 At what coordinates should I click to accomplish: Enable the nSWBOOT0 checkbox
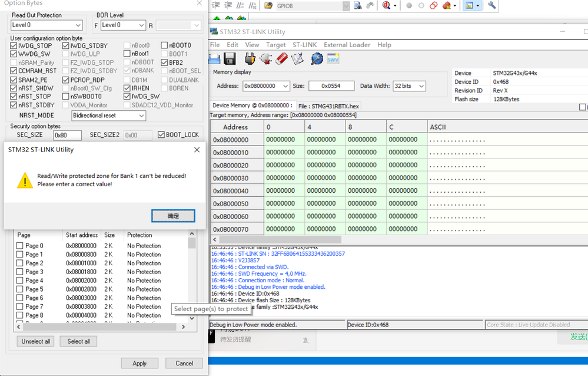[65, 96]
